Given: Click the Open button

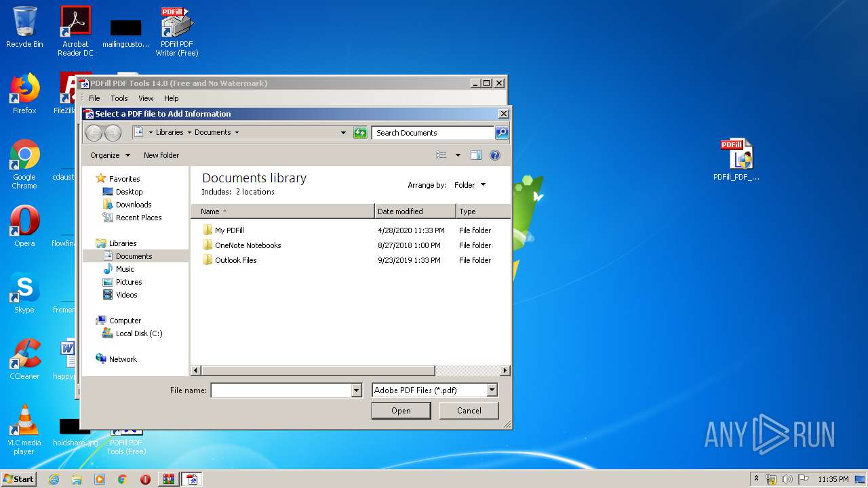Looking at the screenshot, I should click(x=401, y=411).
